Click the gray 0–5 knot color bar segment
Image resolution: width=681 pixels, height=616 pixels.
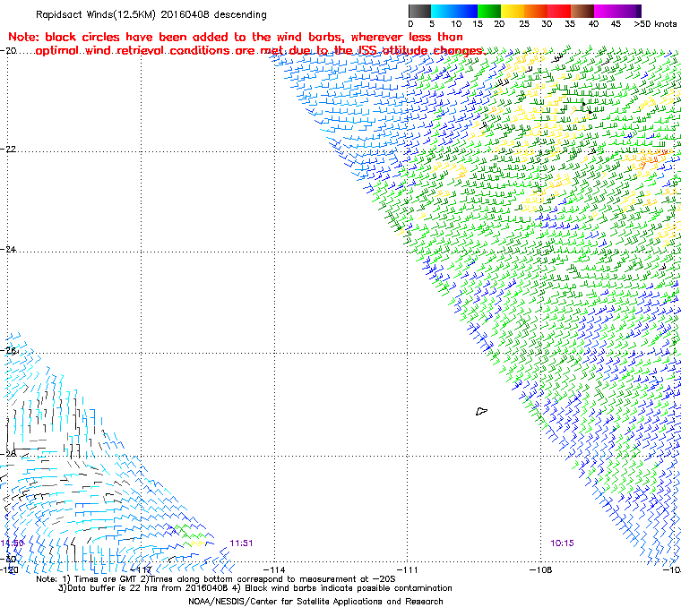point(420,11)
